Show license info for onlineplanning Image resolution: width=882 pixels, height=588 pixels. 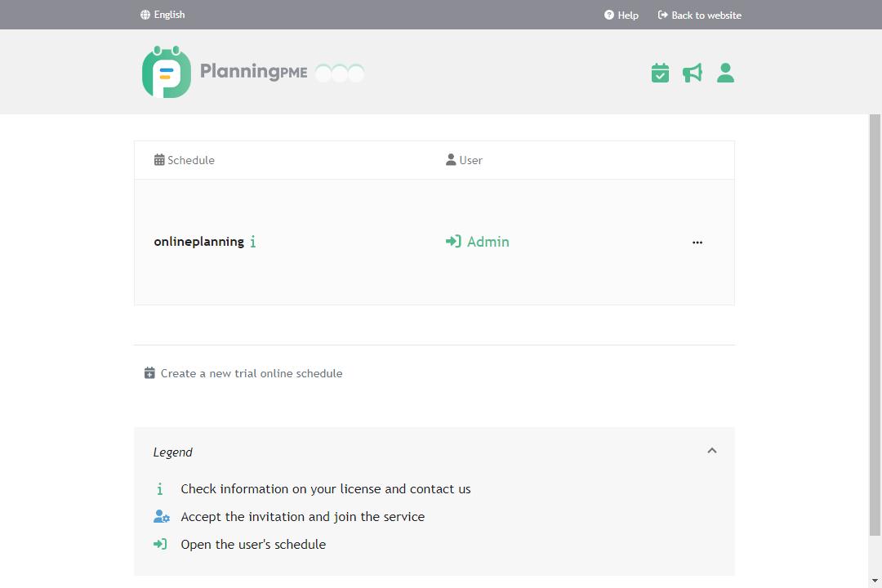tap(253, 242)
